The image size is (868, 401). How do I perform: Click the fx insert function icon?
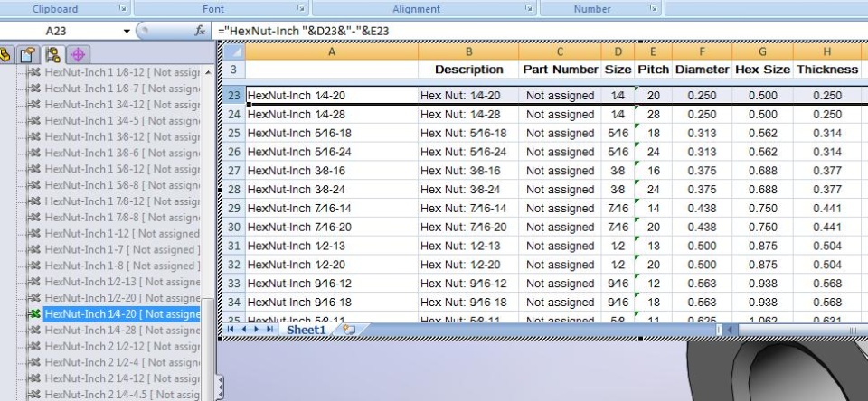click(200, 31)
